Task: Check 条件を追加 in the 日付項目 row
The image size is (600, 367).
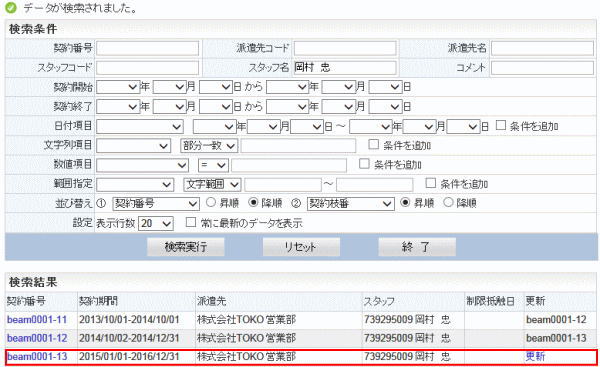Action: [501, 126]
